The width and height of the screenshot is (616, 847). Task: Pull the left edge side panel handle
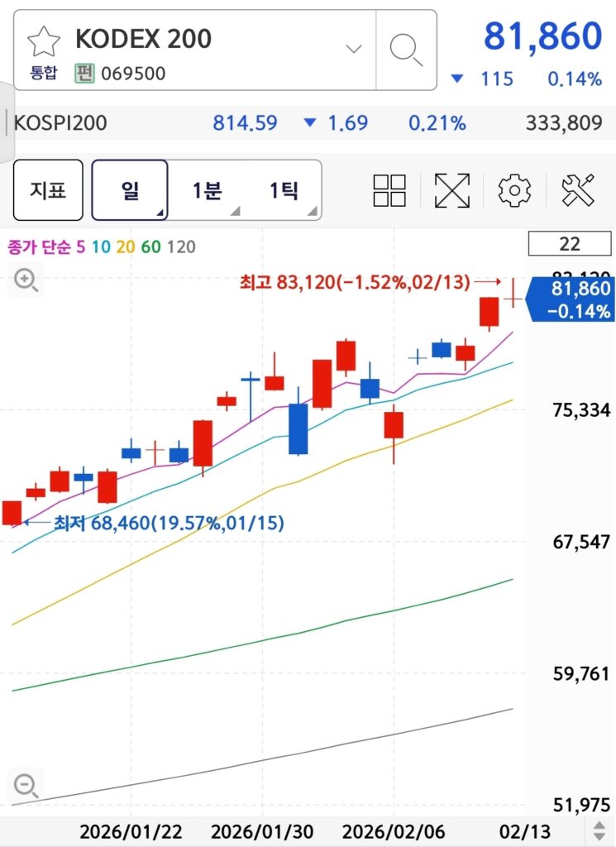[7, 124]
